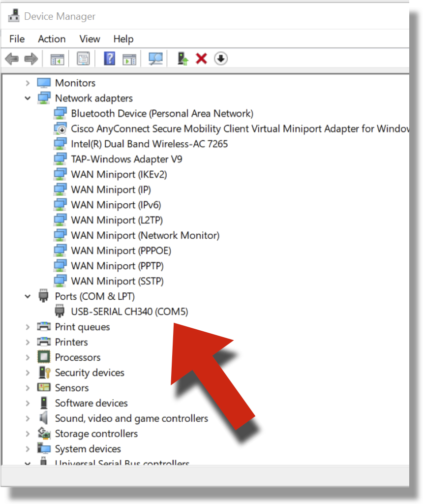
Task: Collapse the Network adapters category
Action: [28, 98]
